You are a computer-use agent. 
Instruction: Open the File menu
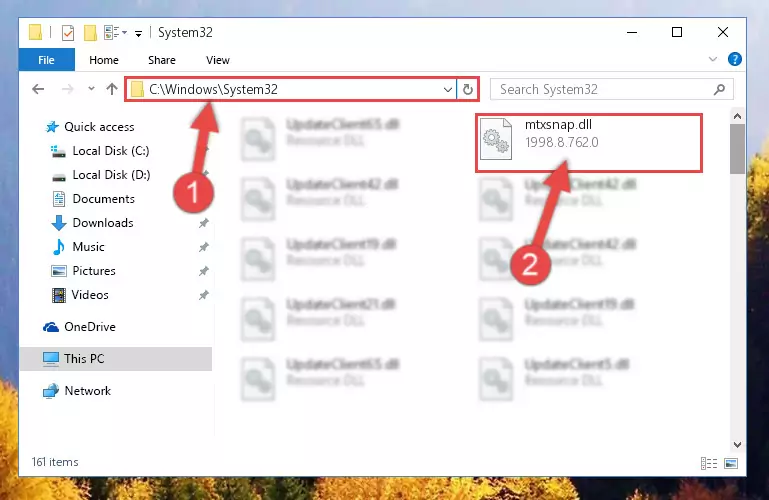coord(47,60)
